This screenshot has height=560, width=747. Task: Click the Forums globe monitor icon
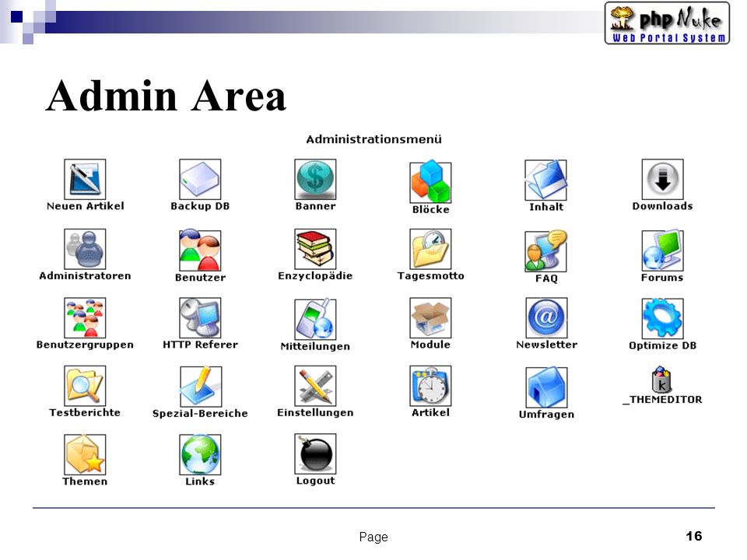point(663,250)
